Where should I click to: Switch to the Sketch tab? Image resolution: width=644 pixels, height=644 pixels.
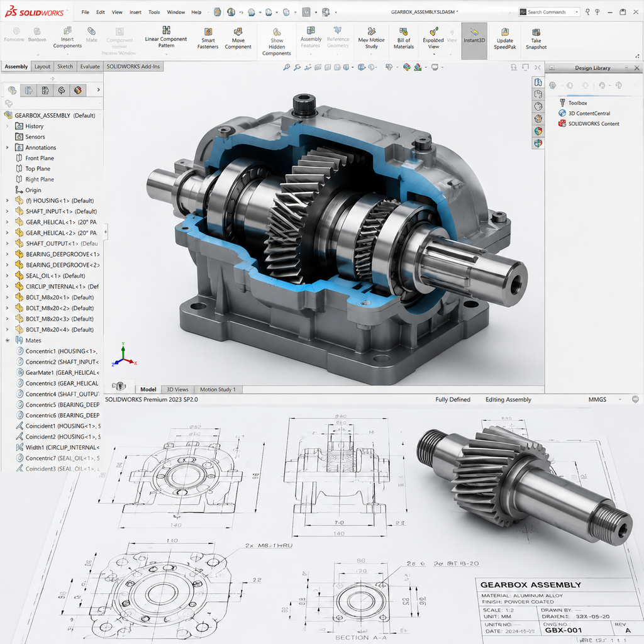pyautogui.click(x=65, y=66)
